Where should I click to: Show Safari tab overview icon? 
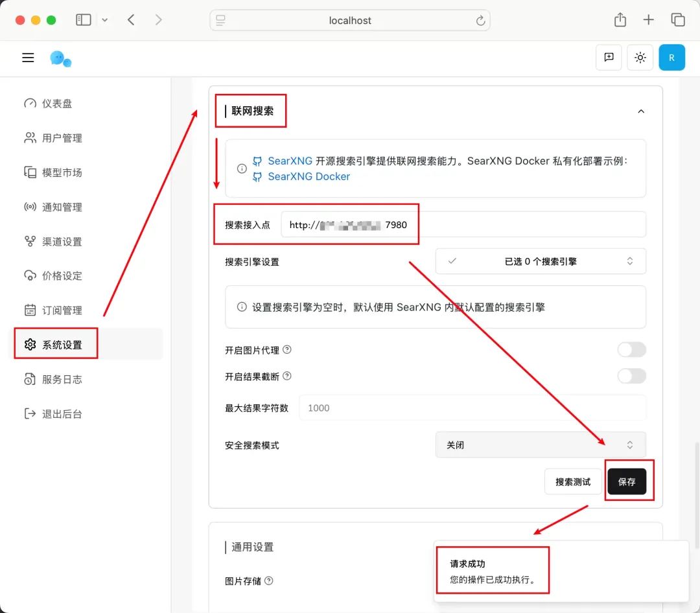[678, 20]
